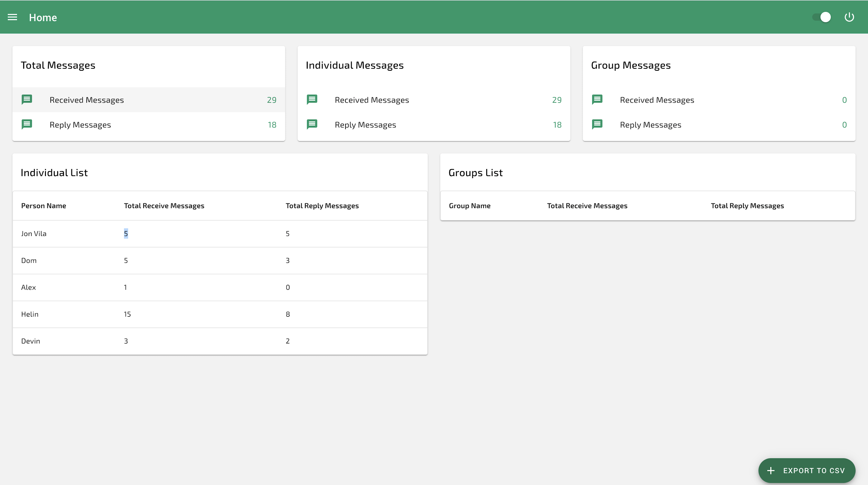This screenshot has width=868, height=485.
Task: Click Group Reply Messages chat icon
Action: 597,124
